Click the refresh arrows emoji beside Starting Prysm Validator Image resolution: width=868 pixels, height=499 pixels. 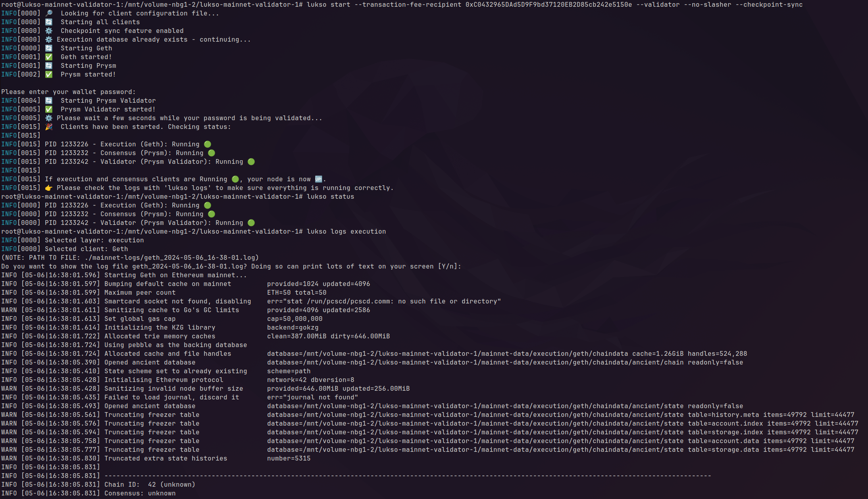[49, 101]
